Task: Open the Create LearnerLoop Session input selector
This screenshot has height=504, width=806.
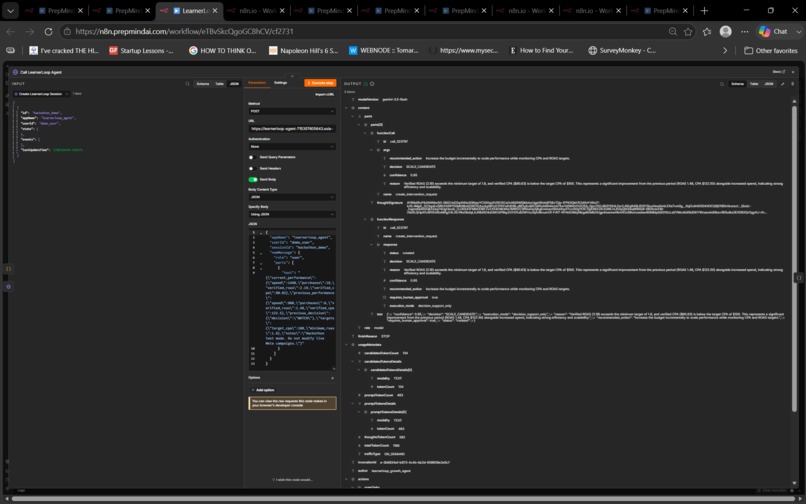Action: click(x=41, y=94)
